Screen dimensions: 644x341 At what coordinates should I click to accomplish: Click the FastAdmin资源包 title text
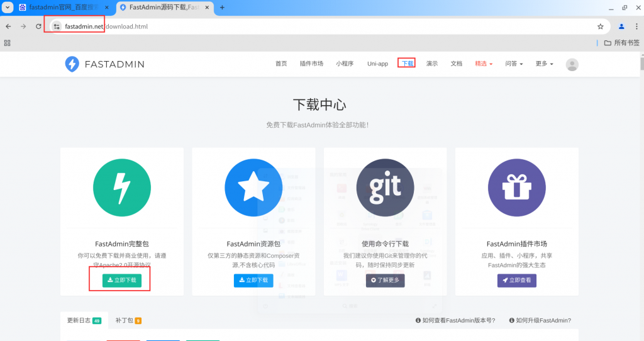(253, 244)
